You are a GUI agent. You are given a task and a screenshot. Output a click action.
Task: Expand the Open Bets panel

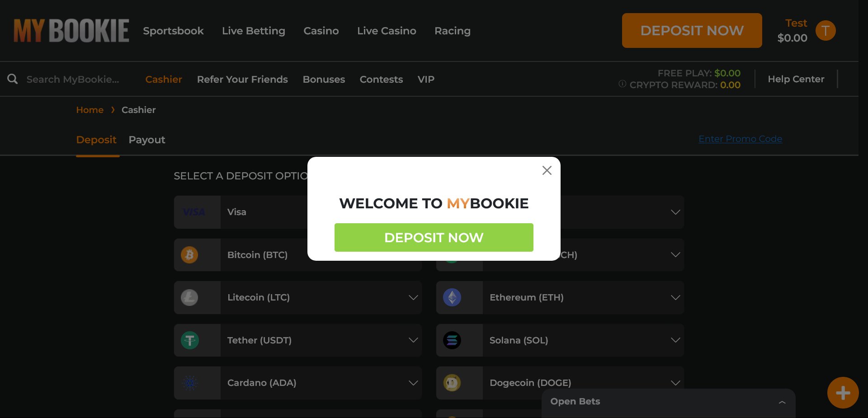[x=668, y=402]
